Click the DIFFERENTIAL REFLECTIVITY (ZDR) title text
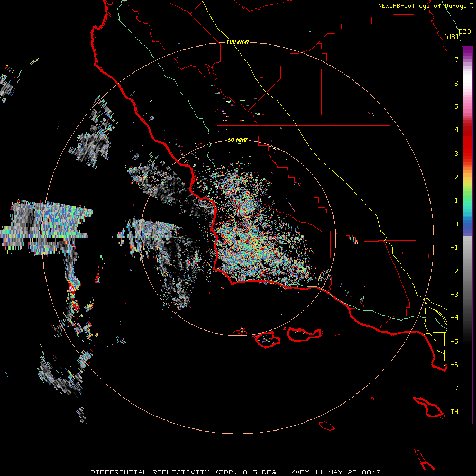Viewport: 476px width, 476px height. 165,472
